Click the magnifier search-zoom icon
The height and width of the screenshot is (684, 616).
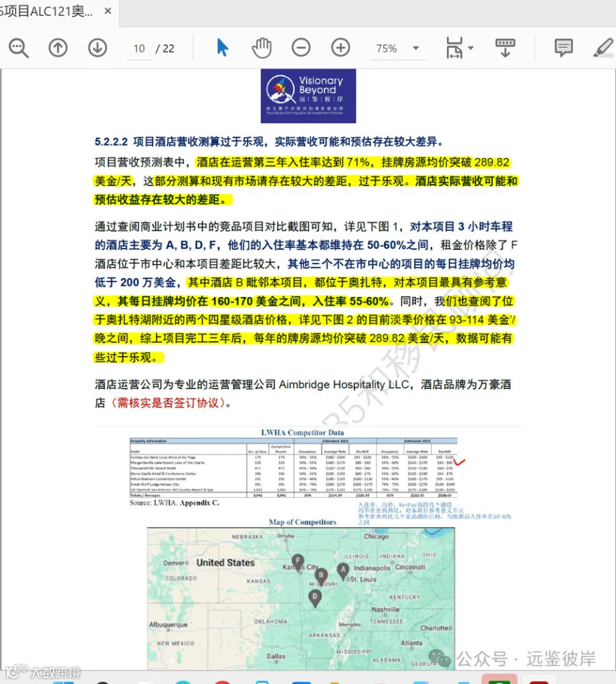19,48
